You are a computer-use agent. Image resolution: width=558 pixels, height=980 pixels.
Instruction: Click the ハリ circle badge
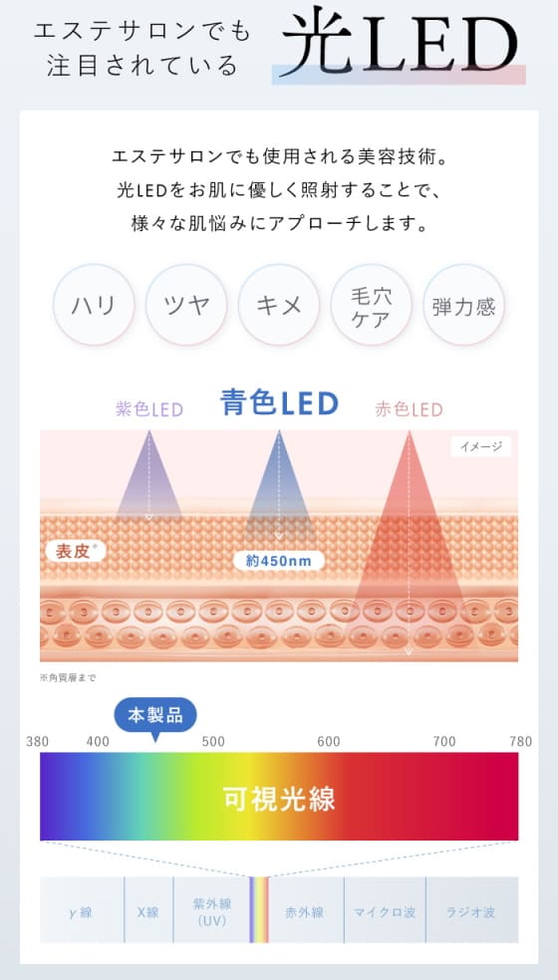point(94,305)
